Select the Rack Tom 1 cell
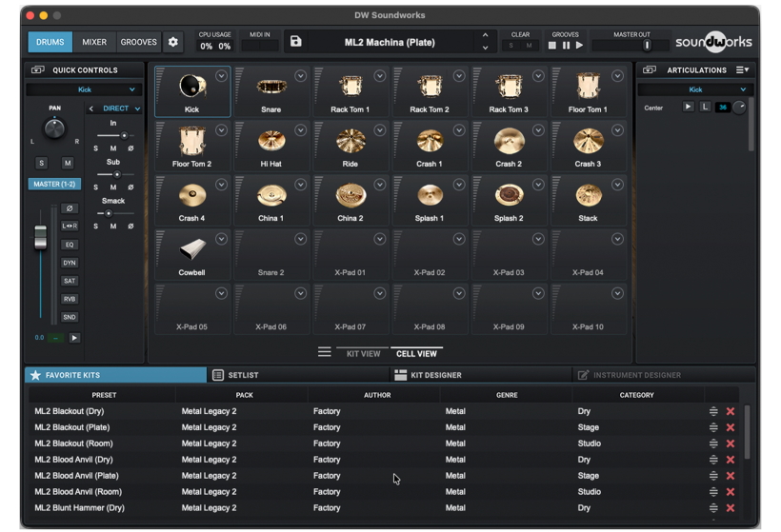 (x=350, y=91)
